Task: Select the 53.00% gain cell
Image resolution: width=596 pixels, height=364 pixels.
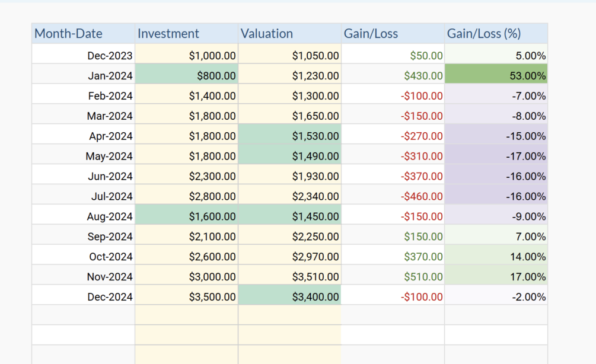Action: click(496, 76)
